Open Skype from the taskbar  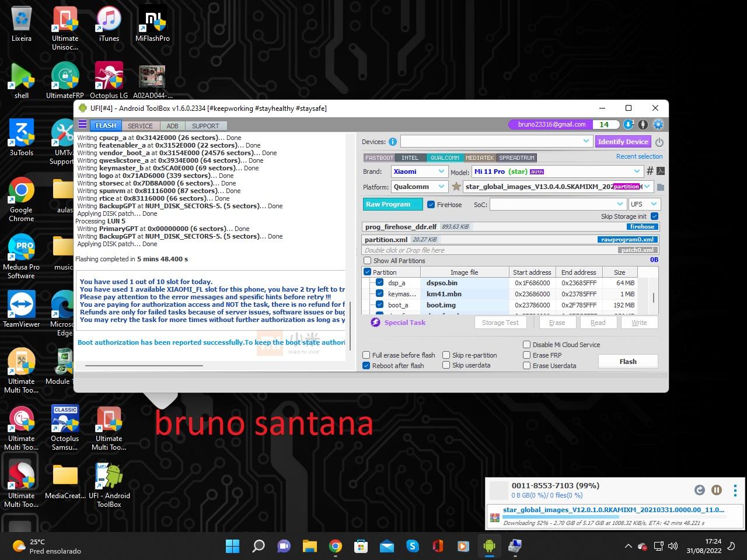[413, 546]
